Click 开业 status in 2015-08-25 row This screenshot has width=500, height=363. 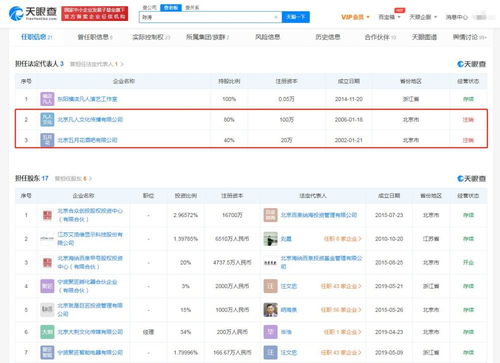[x=468, y=263]
